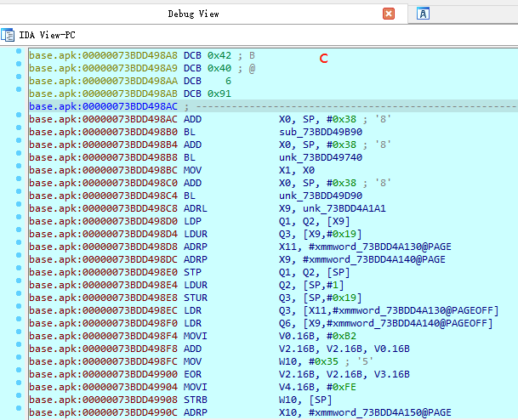Close the Debug View tab
The image size is (518, 420).
pyautogui.click(x=389, y=14)
